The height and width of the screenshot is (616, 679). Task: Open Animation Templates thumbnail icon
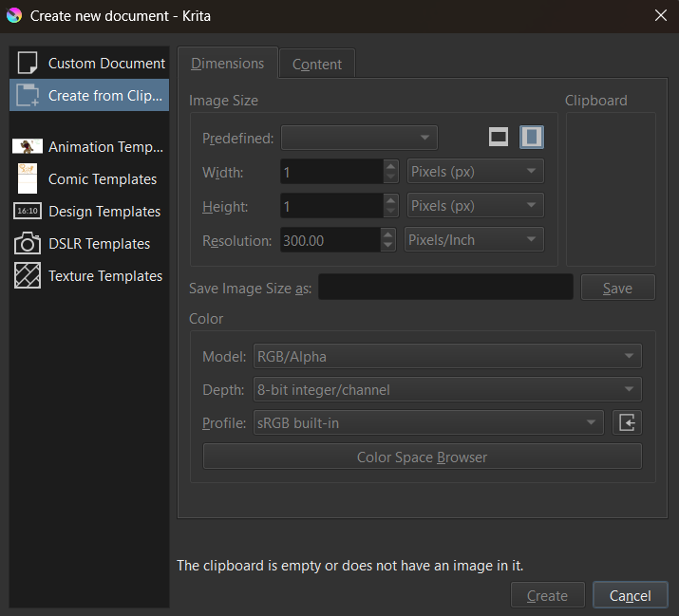(x=28, y=147)
